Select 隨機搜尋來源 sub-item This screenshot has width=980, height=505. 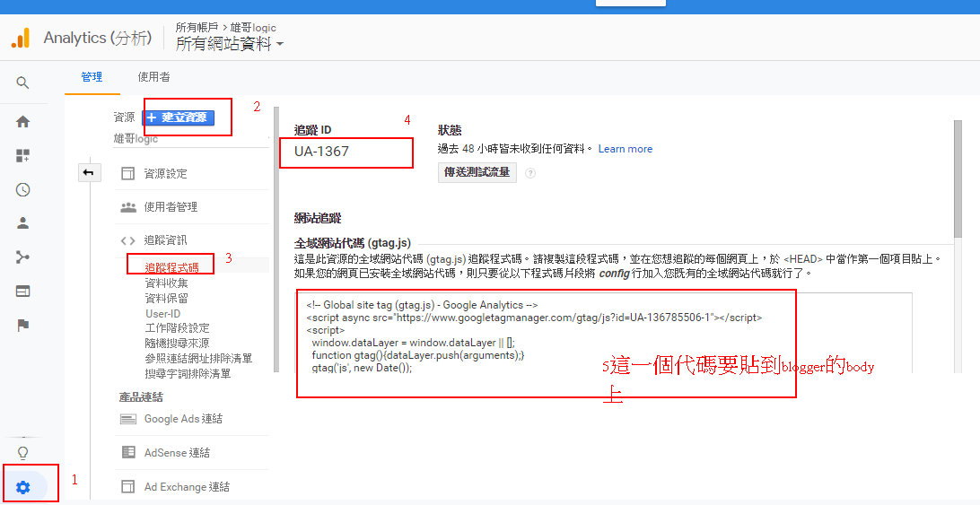[177, 344]
